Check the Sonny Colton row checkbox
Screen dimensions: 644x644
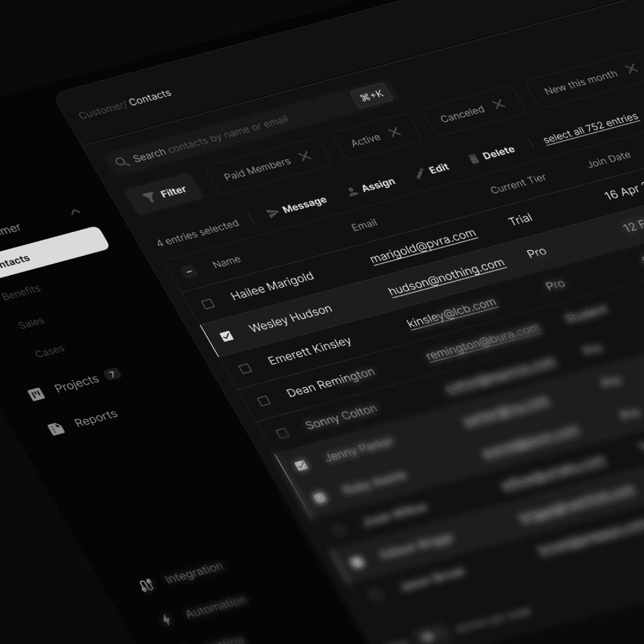[x=282, y=433]
